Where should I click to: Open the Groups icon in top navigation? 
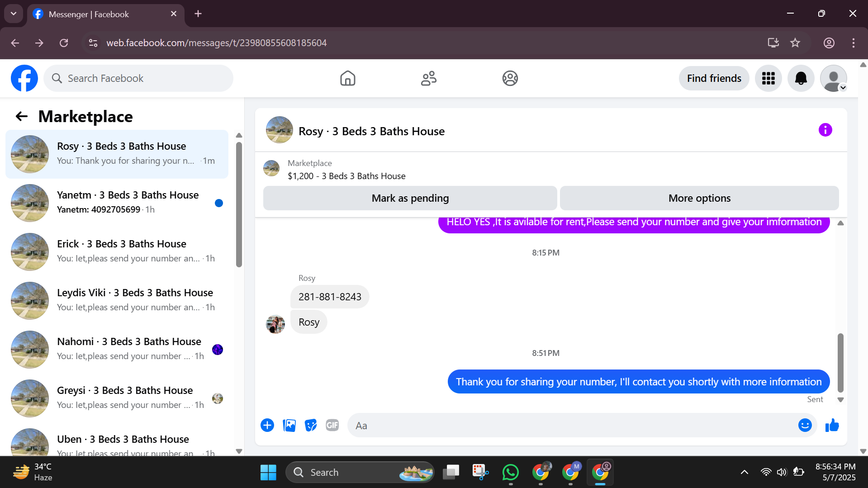[x=510, y=78]
